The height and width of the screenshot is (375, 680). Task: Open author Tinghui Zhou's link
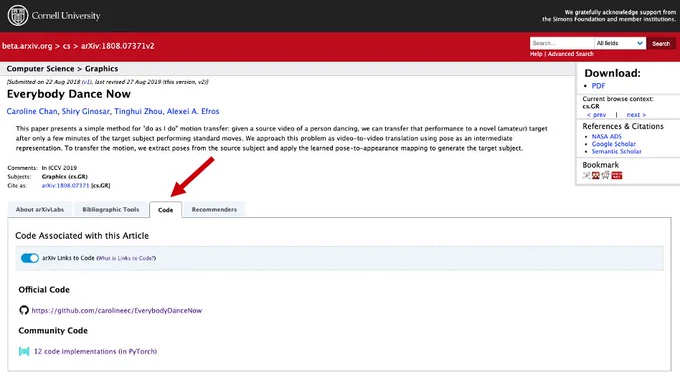pos(138,111)
